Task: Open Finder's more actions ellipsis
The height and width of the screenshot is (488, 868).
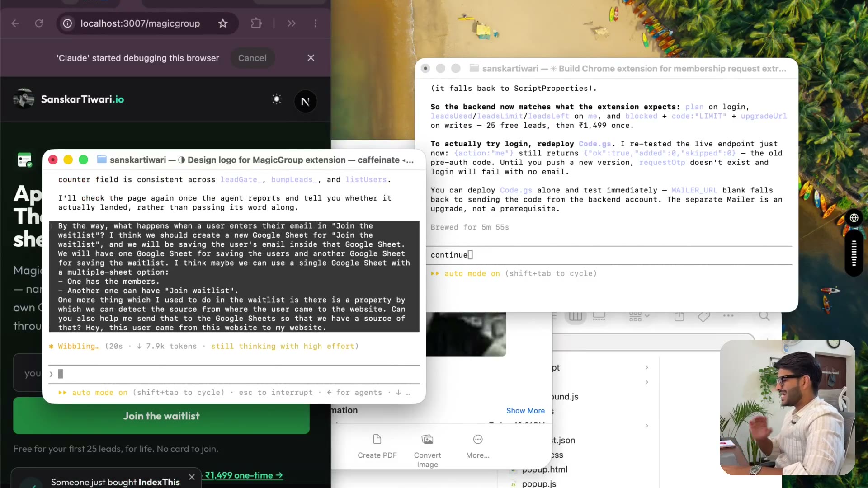Action: pyautogui.click(x=728, y=316)
